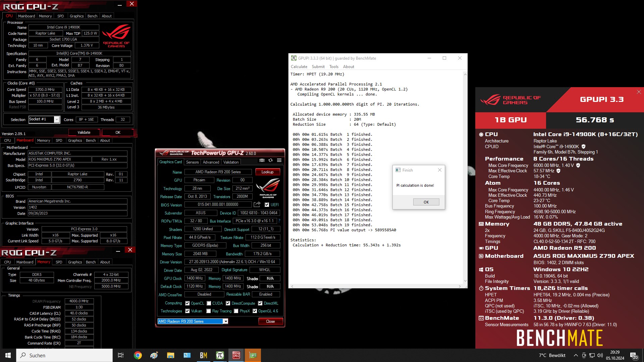Open Task View on the taskbar
Screen dimensions: 644x362
point(121,355)
